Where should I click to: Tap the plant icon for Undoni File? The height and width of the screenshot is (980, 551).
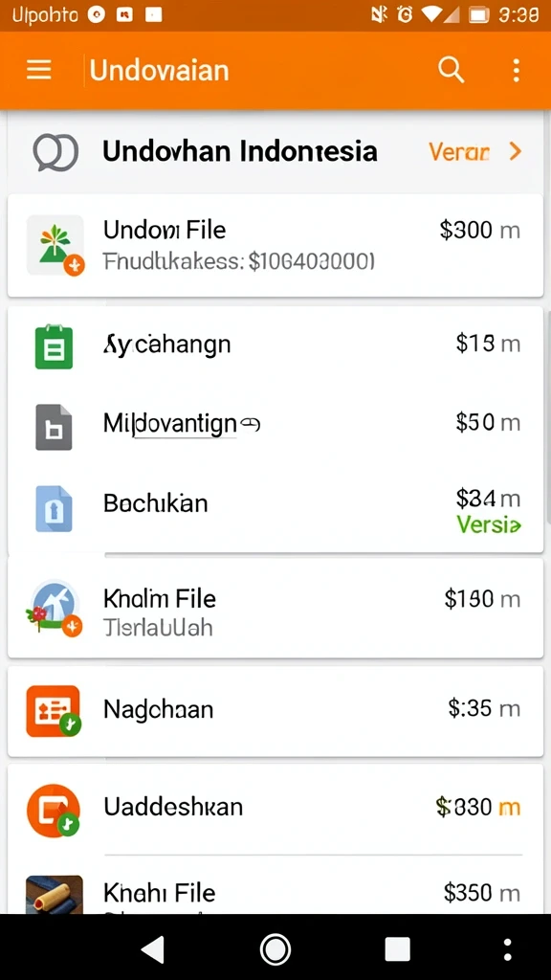[55, 246]
